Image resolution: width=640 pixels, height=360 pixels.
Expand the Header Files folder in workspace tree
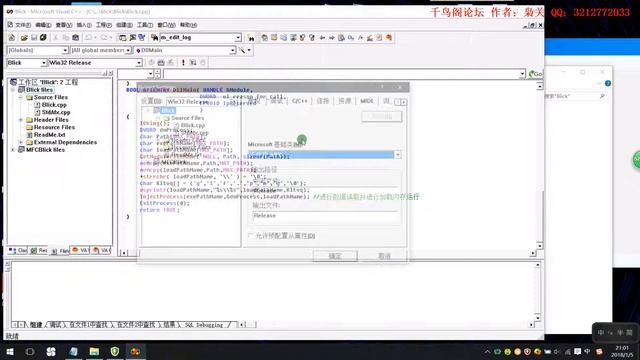21,120
